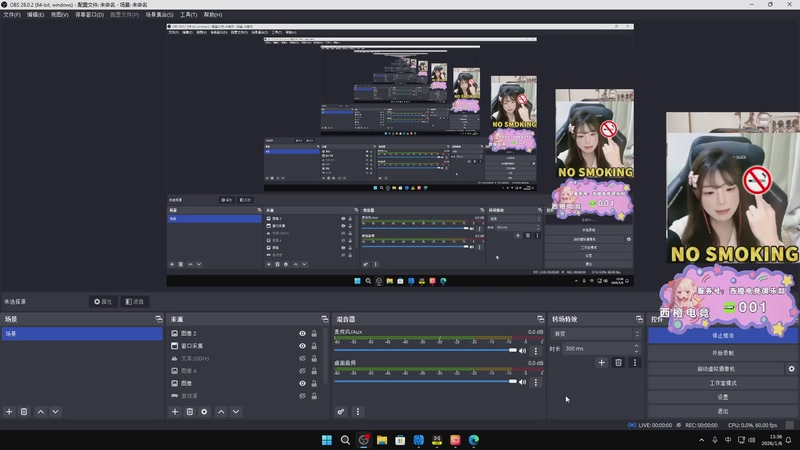This screenshot has height=450, width=800.
Task: Open Windows Start menu
Action: pyautogui.click(x=327, y=440)
